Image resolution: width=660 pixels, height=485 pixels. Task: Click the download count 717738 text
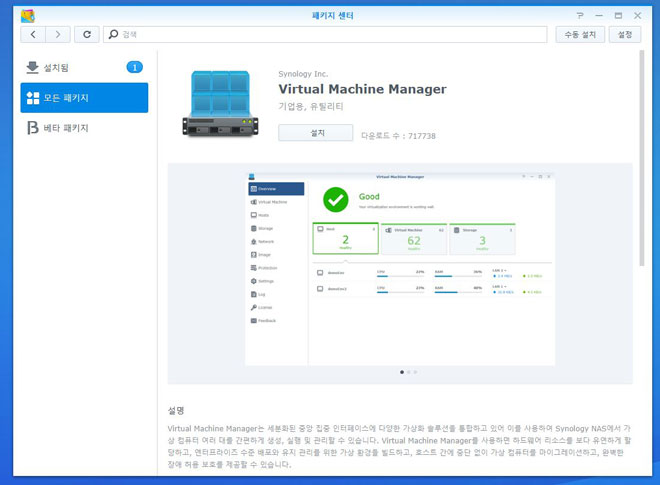click(398, 136)
